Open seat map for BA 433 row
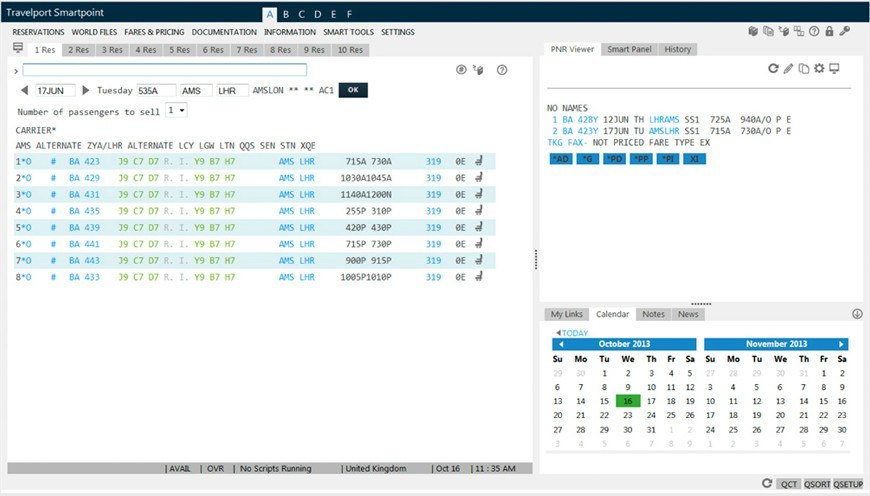 (479, 276)
